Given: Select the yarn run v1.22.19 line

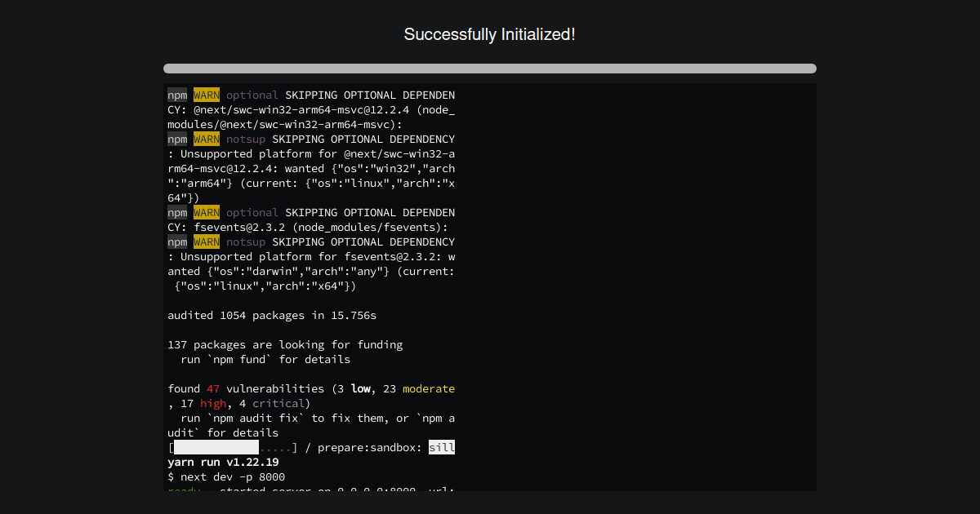Looking at the screenshot, I should (x=223, y=462).
